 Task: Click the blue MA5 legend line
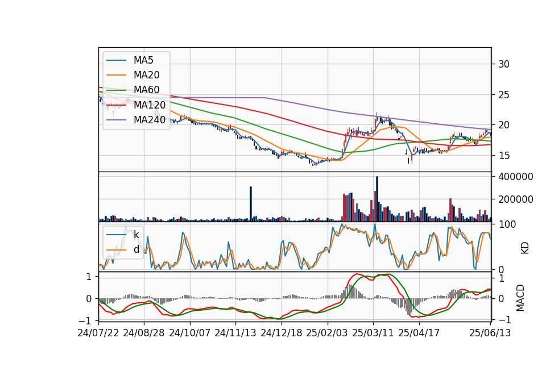pyautogui.click(x=116, y=60)
